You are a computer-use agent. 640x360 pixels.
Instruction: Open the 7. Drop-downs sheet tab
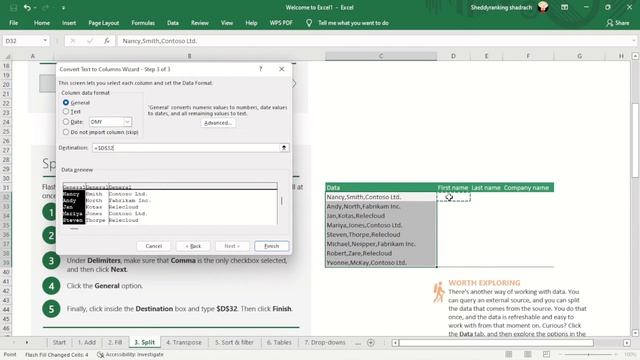tap(325, 342)
